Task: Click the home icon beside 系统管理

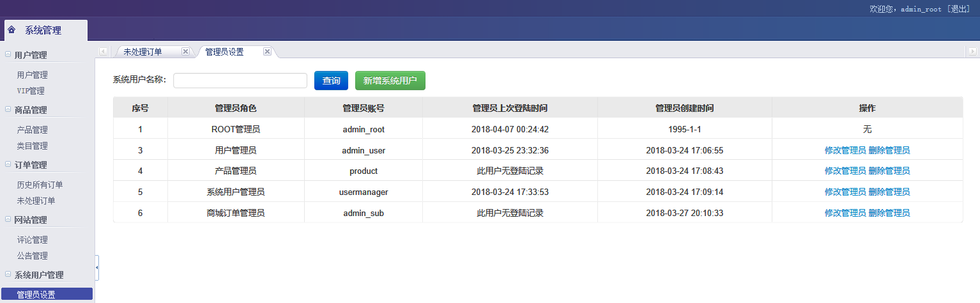Action: coord(11,30)
